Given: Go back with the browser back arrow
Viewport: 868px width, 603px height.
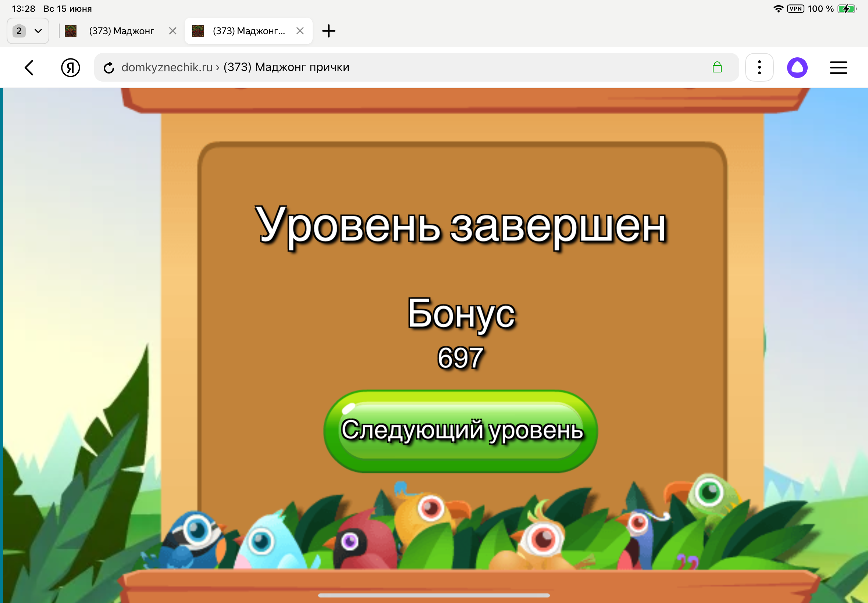Looking at the screenshot, I should pos(29,68).
